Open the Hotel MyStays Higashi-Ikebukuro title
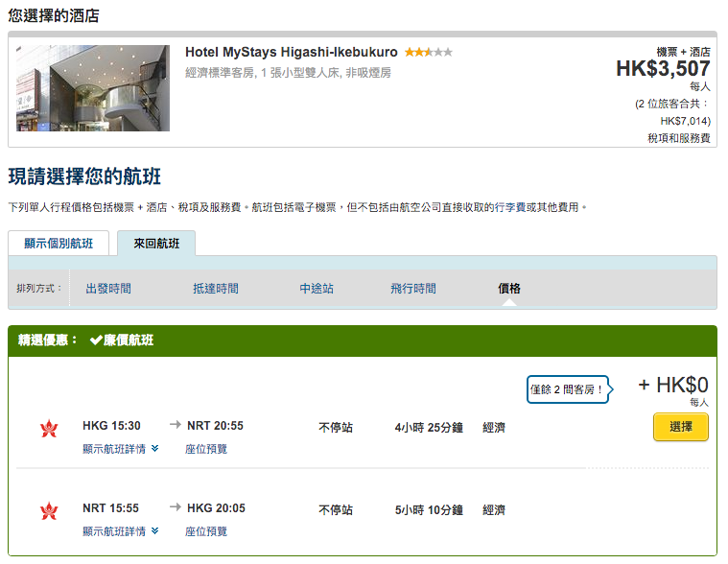This screenshot has width=728, height=564. [292, 52]
